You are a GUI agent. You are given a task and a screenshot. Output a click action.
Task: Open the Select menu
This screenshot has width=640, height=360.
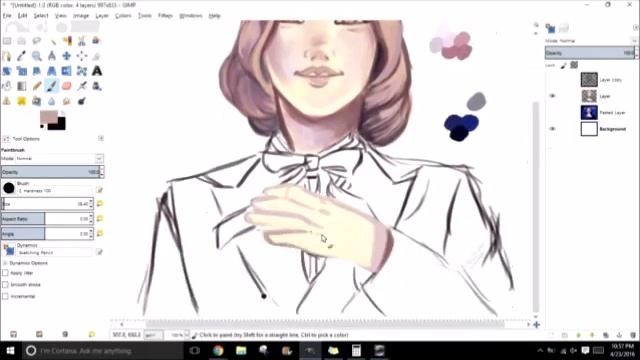coord(41,16)
